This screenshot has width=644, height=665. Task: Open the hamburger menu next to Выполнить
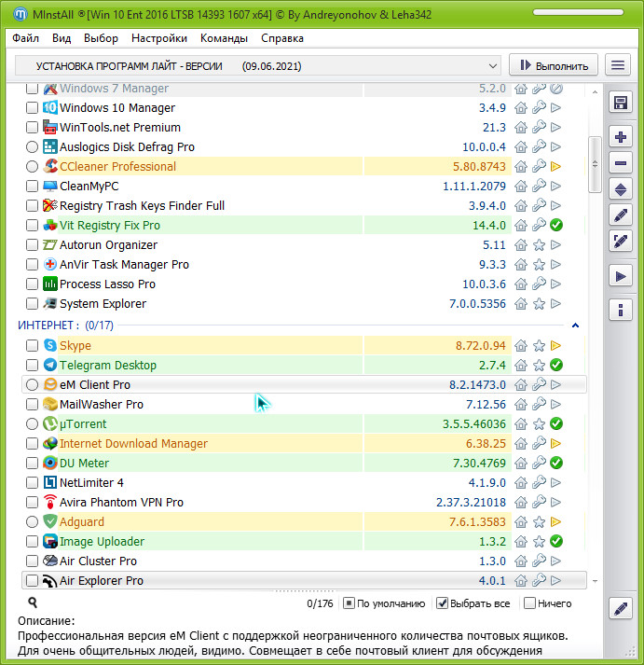(617, 65)
